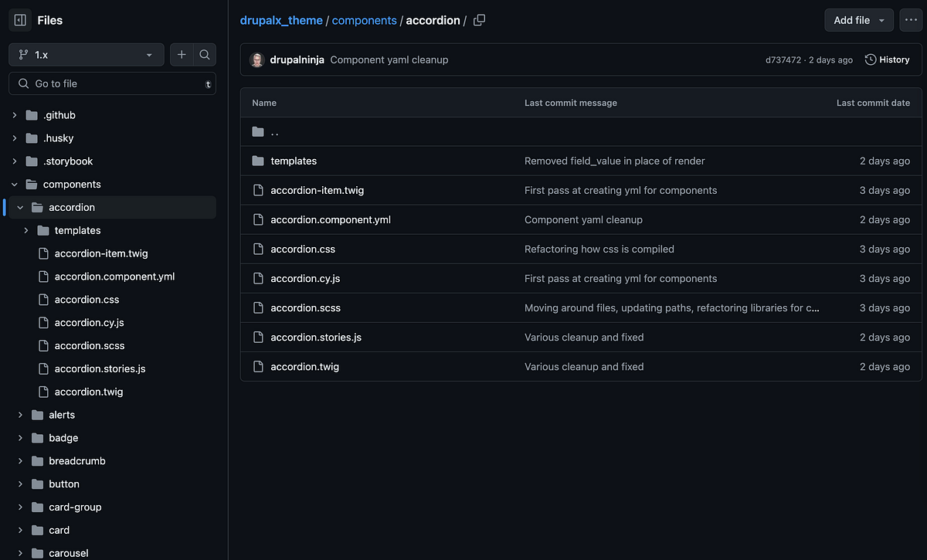Copy the accordion directory path
The height and width of the screenshot is (560, 927).
click(x=479, y=20)
